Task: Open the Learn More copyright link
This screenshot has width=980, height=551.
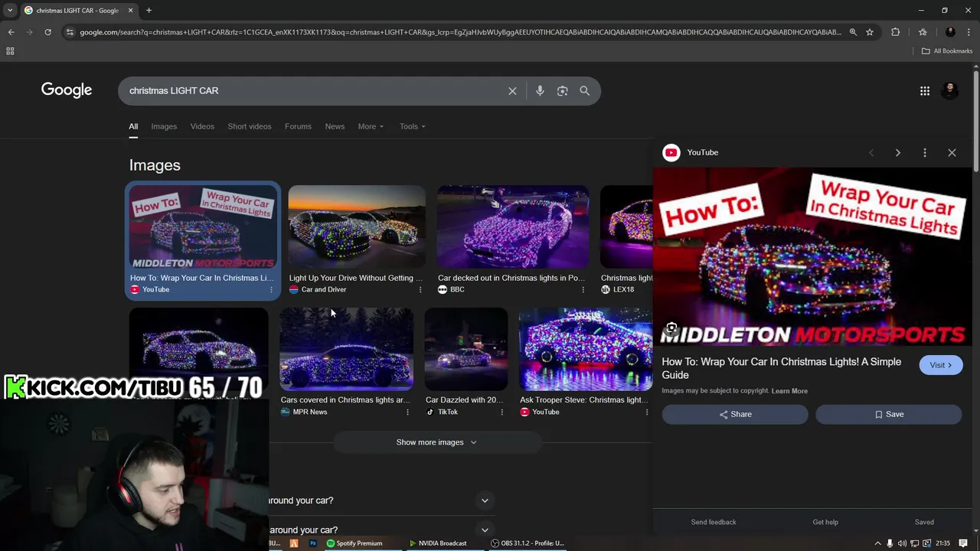Action: [x=789, y=391]
